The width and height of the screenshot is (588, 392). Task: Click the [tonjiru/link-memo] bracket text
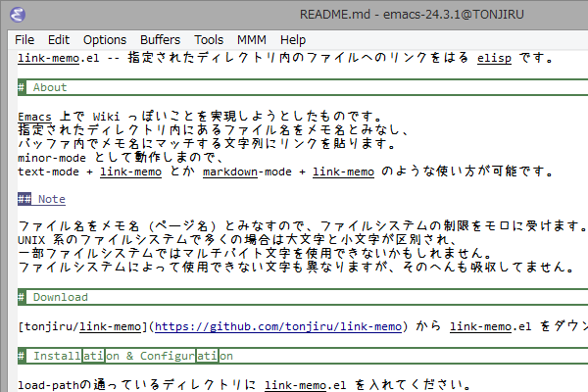coord(82,326)
